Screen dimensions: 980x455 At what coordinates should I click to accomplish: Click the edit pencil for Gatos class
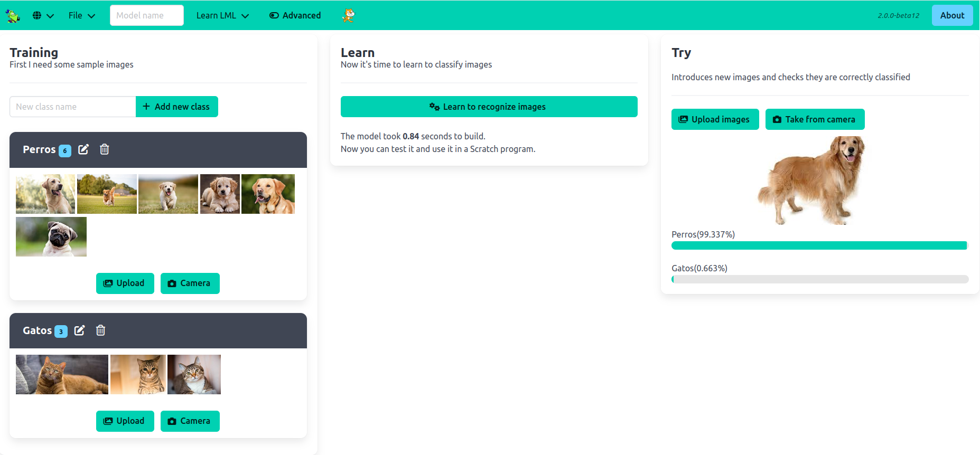80,330
